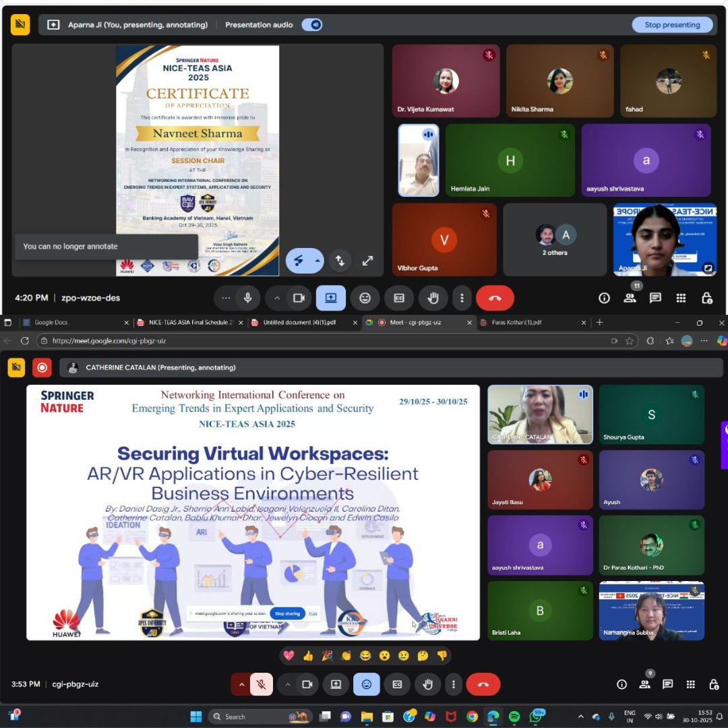This screenshot has width=728, height=728.
Task: Raise hand in the zpo-wzoe-des meeting
Action: click(433, 298)
